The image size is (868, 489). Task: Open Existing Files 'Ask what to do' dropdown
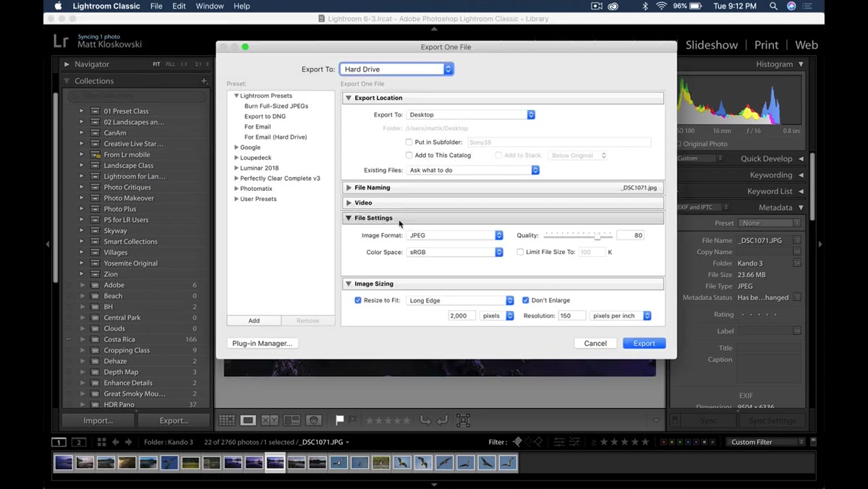[473, 170]
